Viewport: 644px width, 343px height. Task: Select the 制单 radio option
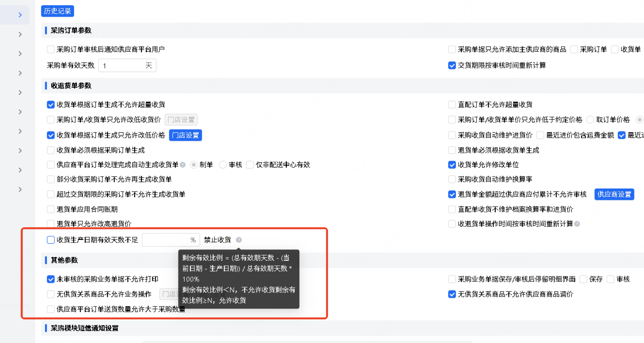pos(194,165)
